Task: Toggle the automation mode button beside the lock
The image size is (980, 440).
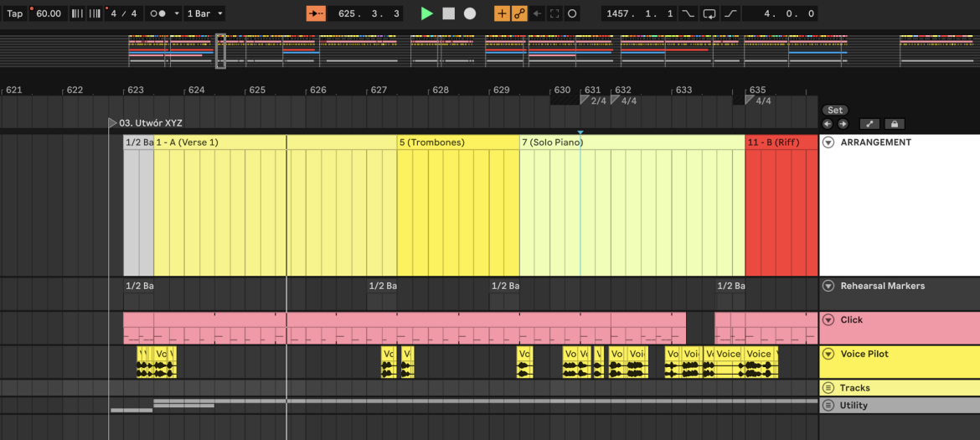Action: click(870, 124)
